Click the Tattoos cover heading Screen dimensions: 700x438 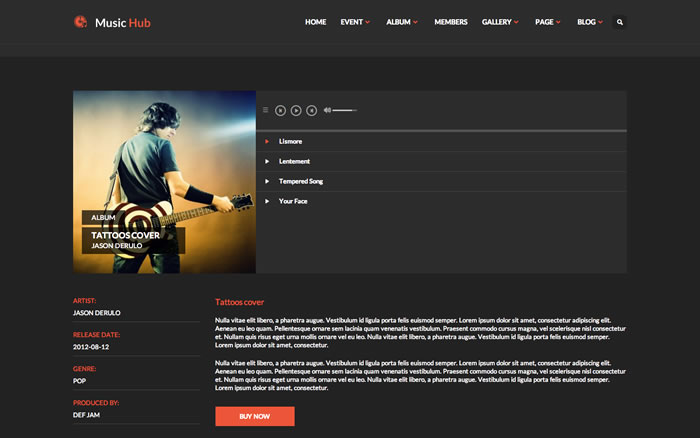(x=239, y=302)
